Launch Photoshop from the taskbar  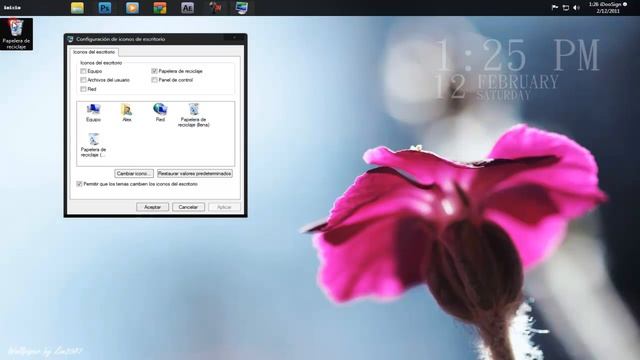[x=105, y=8]
